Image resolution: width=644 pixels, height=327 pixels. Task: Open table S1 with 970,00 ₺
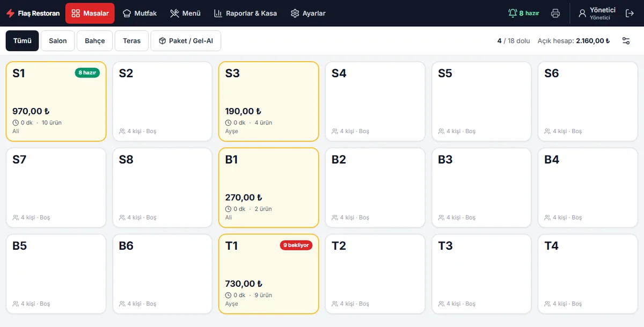click(56, 101)
